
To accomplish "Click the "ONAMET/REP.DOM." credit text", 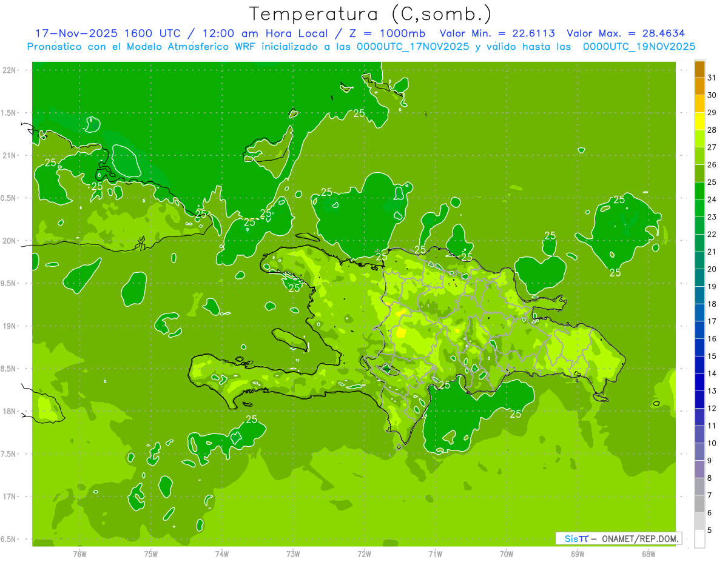I will (x=639, y=538).
